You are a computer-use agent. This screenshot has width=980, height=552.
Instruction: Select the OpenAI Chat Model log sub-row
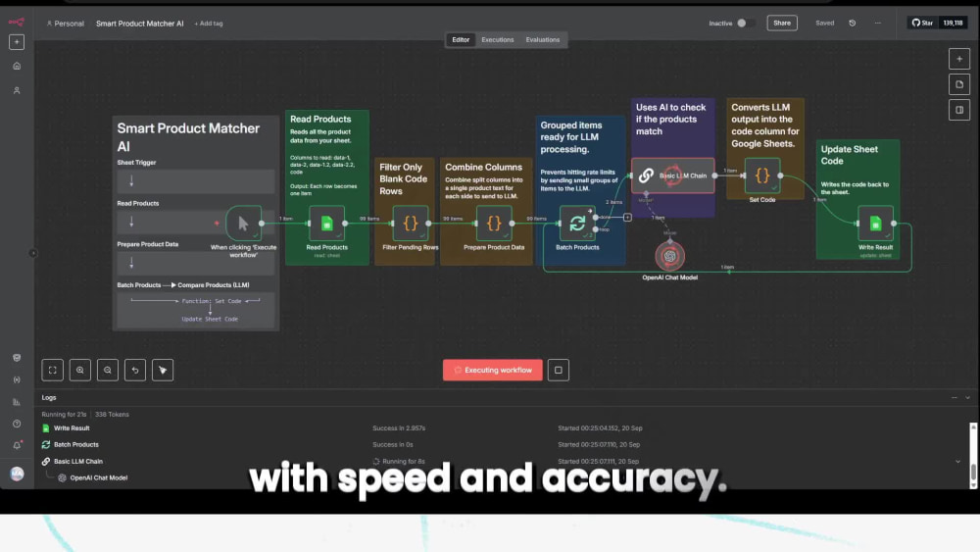[x=500, y=477]
